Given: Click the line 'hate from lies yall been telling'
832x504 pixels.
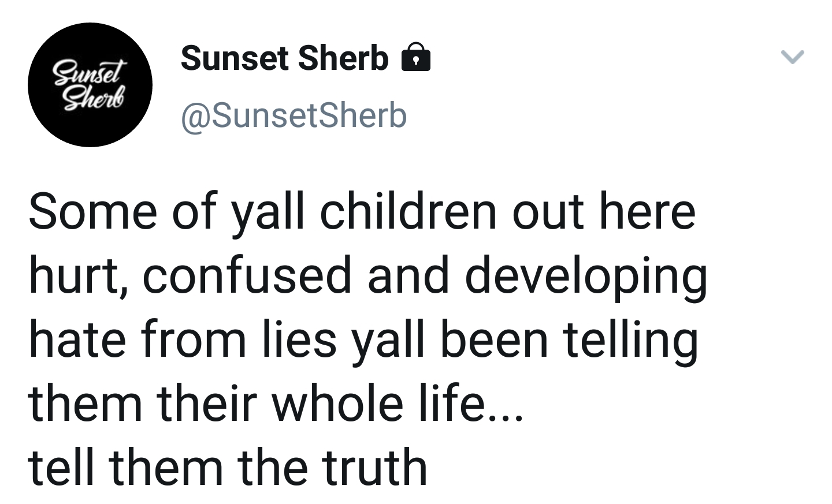Looking at the screenshot, I should 363,339.
